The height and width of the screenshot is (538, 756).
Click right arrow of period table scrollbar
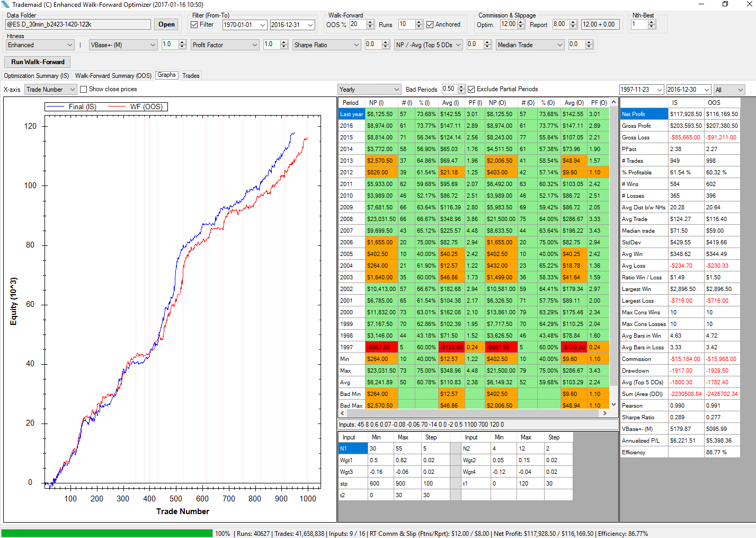(x=605, y=413)
